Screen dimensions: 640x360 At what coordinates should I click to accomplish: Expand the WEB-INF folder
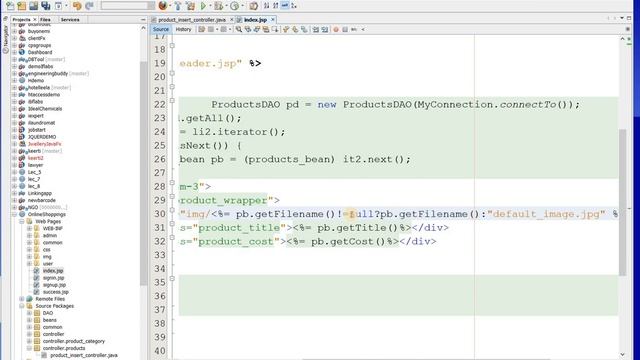pyautogui.click(x=29, y=229)
